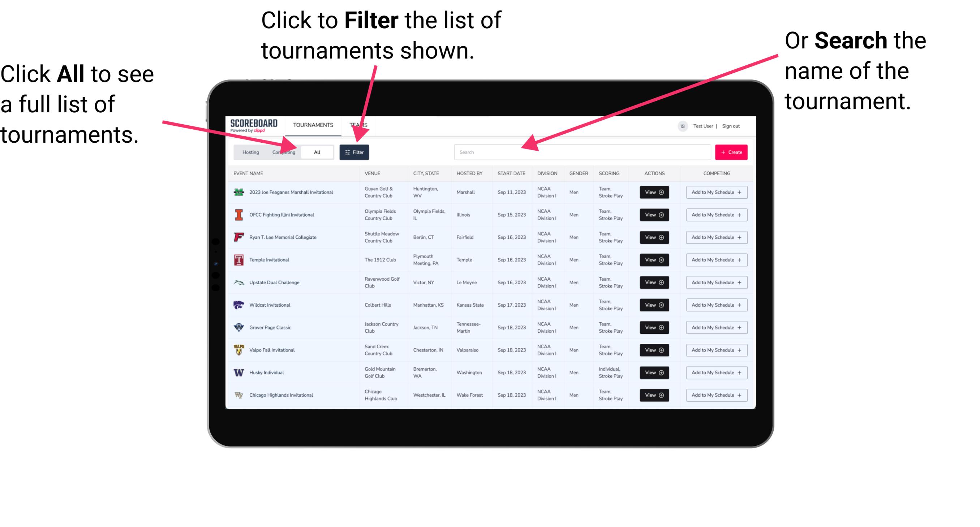
Task: Open the Filter options panel
Action: 354,152
